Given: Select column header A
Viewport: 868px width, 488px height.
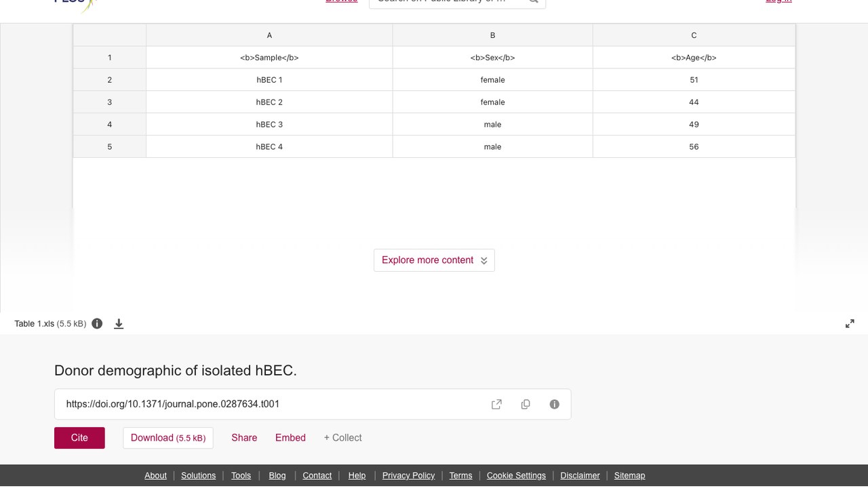Looking at the screenshot, I should [x=269, y=35].
